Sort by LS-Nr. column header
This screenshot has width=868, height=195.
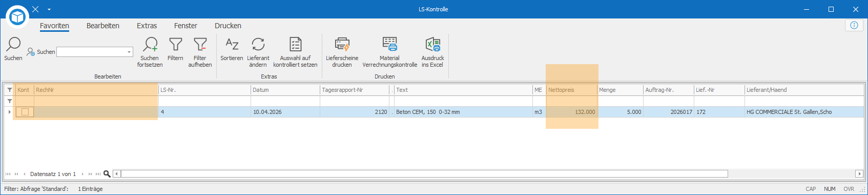coord(204,90)
